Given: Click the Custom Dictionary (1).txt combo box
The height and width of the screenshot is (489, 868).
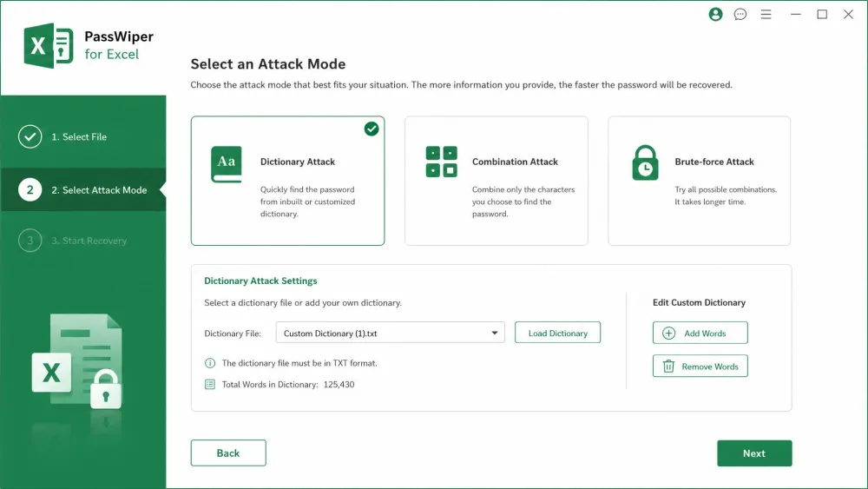Looking at the screenshot, I should (x=391, y=333).
